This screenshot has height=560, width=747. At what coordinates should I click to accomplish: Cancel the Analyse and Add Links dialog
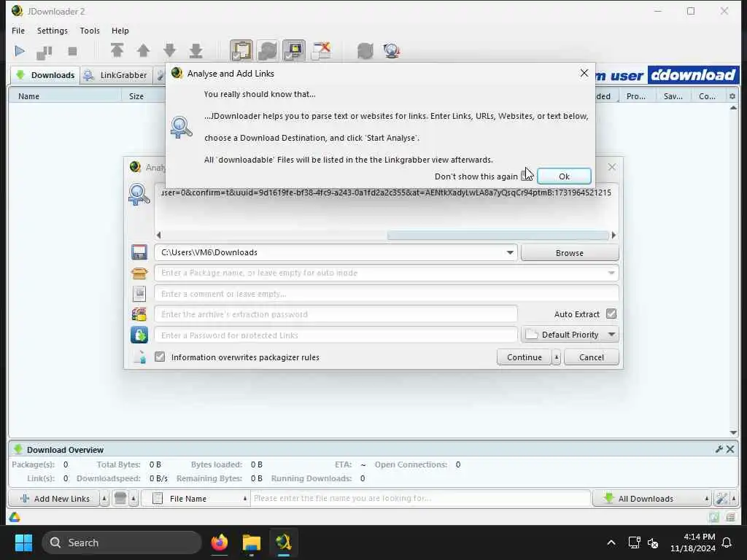click(x=591, y=357)
